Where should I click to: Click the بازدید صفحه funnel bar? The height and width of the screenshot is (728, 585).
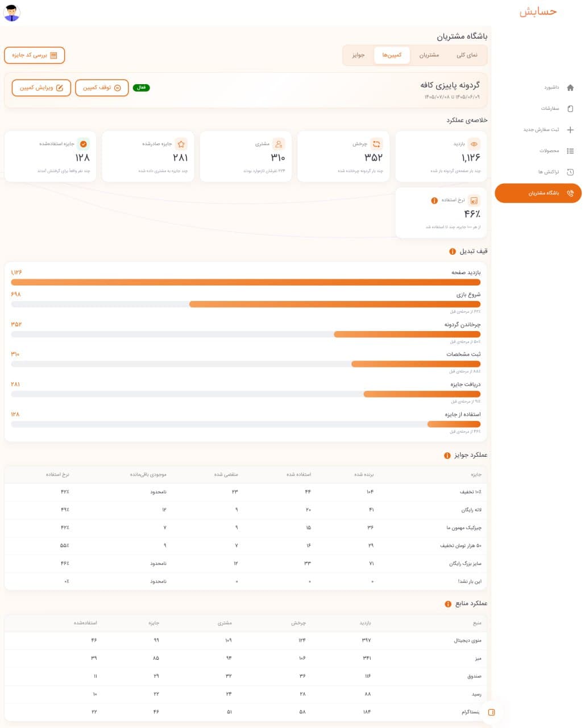coord(246,282)
